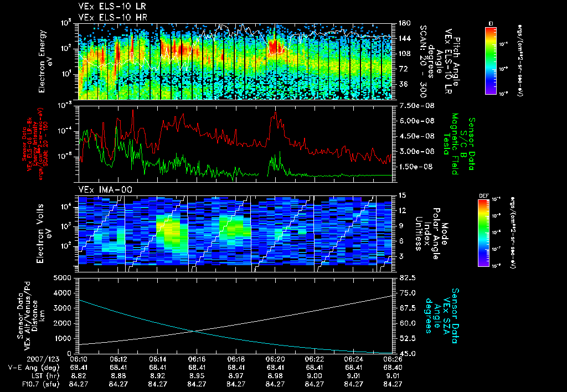
Task: Click the 'V-E Ang (deg)' row label
Action: pyautogui.click(x=34, y=368)
